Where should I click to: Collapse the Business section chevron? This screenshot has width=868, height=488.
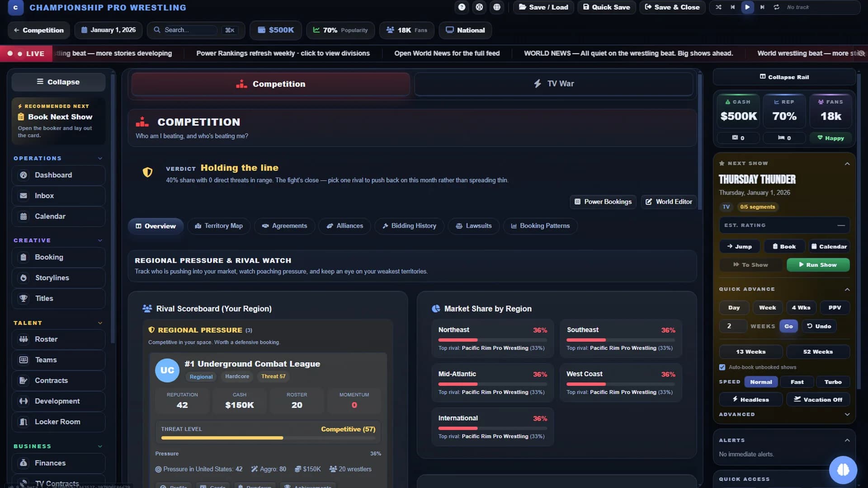tap(100, 446)
